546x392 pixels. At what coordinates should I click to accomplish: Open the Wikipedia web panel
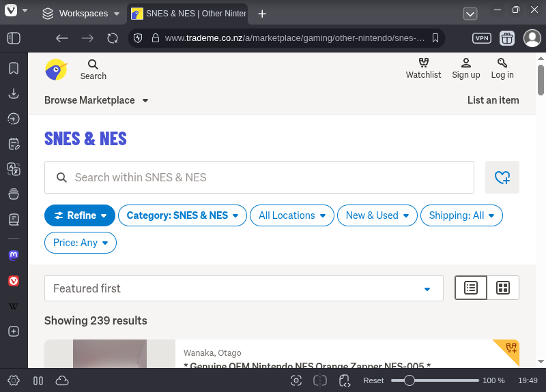tap(14, 306)
